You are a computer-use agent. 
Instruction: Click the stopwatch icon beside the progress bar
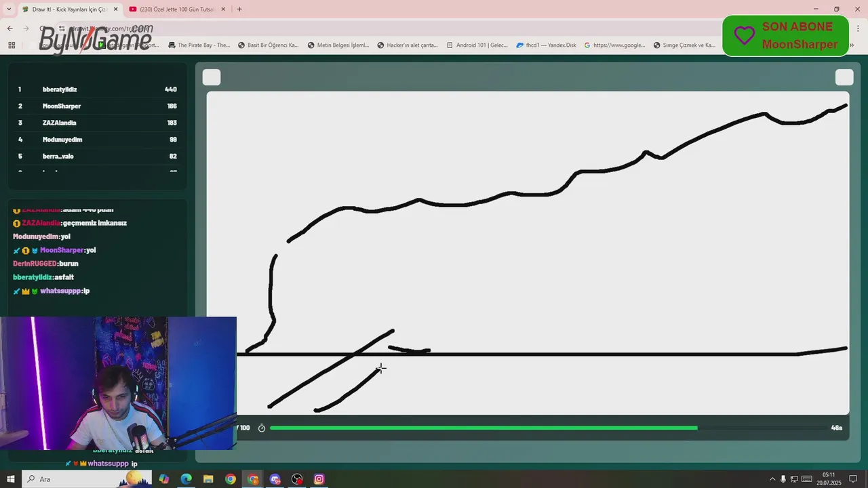262,428
